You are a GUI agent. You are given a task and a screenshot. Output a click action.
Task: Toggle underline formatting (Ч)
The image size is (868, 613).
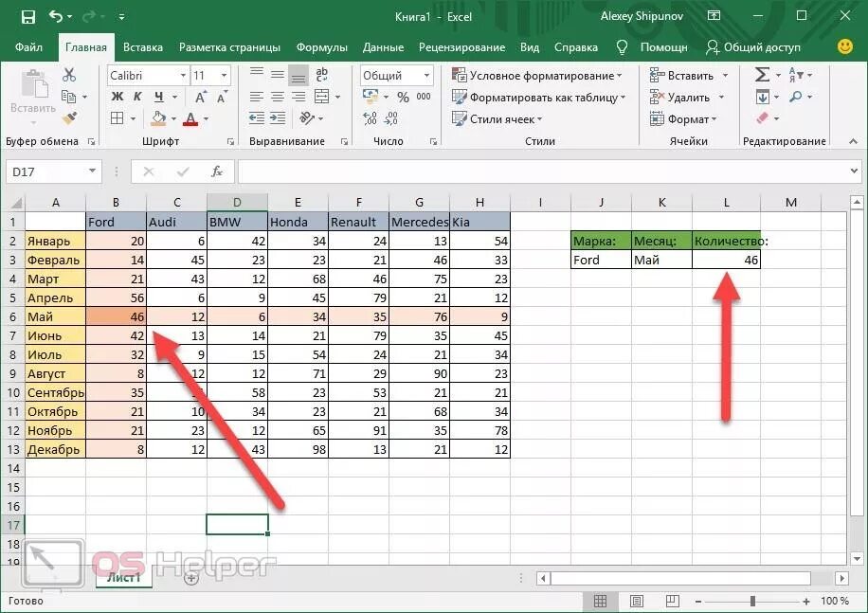click(159, 97)
